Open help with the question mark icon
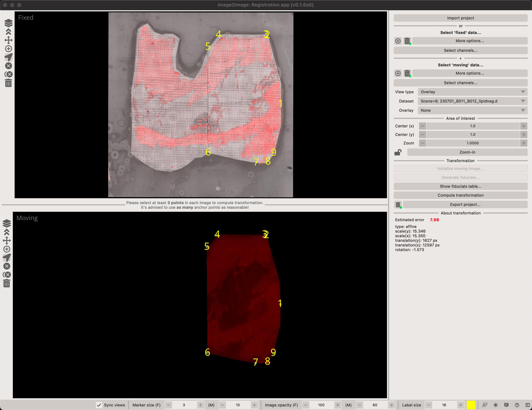Viewport: 532px width, 410px height. tap(517, 405)
